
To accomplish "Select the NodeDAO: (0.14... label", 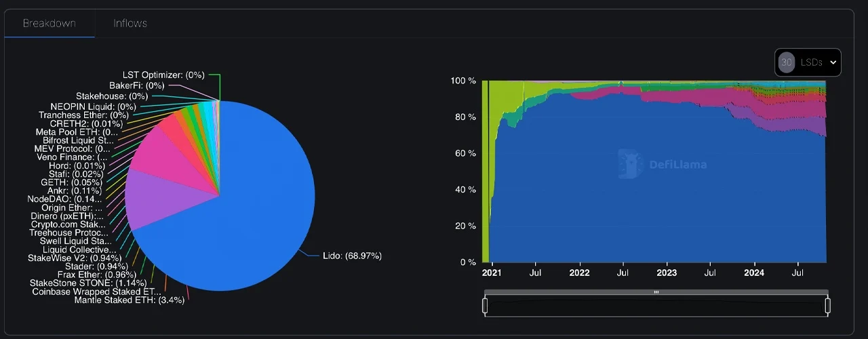I will (64, 199).
